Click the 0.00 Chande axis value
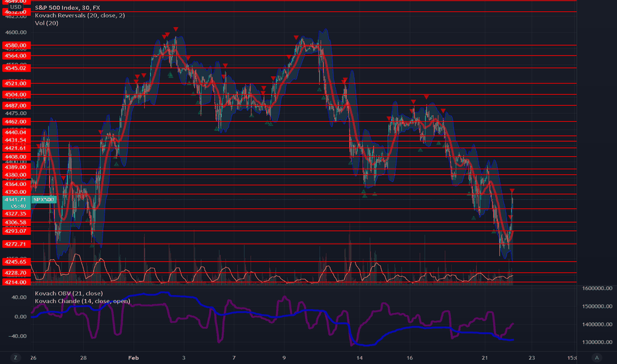617x364 pixels. pyautogui.click(x=21, y=316)
